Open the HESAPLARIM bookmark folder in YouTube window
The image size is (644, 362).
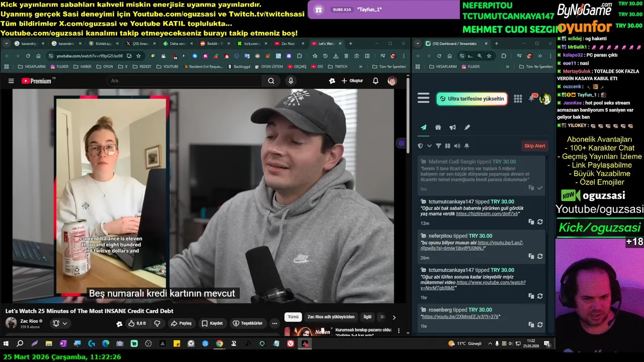(31, 66)
